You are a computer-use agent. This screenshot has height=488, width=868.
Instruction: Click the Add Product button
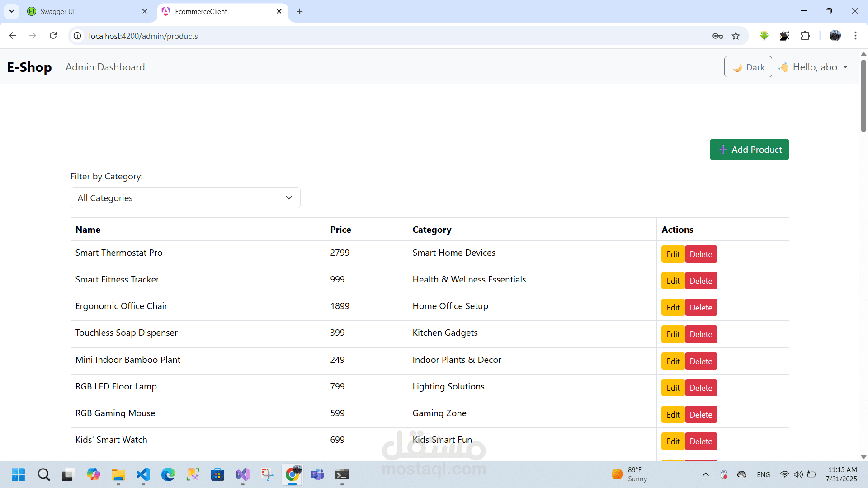tap(749, 150)
